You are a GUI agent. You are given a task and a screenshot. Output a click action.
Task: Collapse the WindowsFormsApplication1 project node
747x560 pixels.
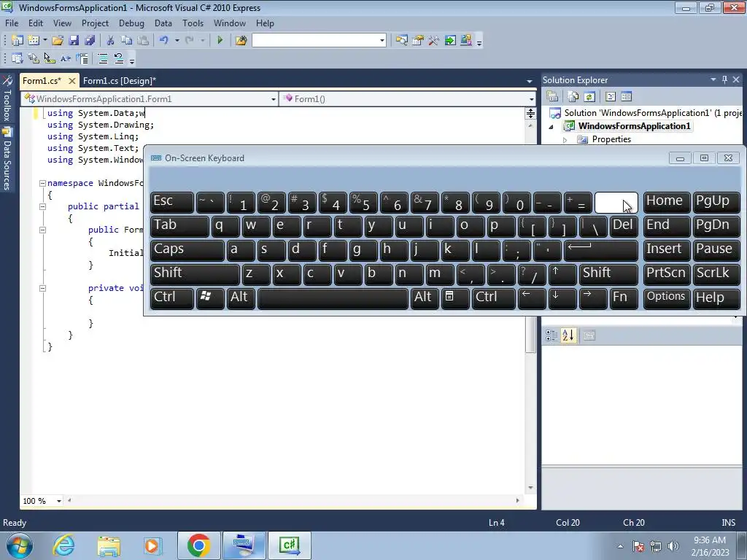pyautogui.click(x=551, y=127)
